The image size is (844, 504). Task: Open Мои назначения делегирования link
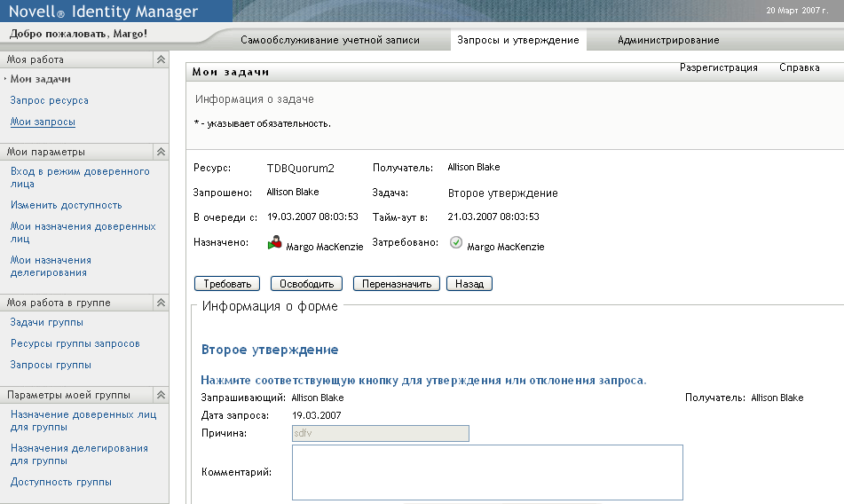tap(51, 266)
